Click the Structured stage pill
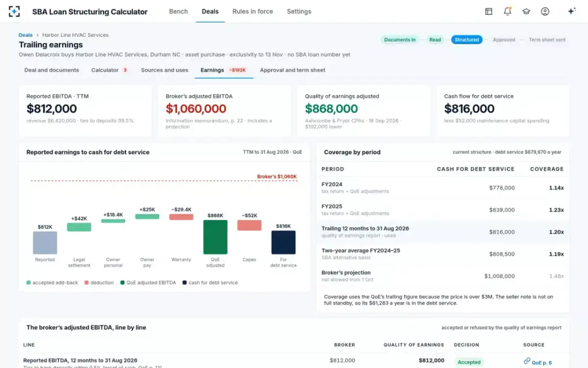 click(466, 40)
